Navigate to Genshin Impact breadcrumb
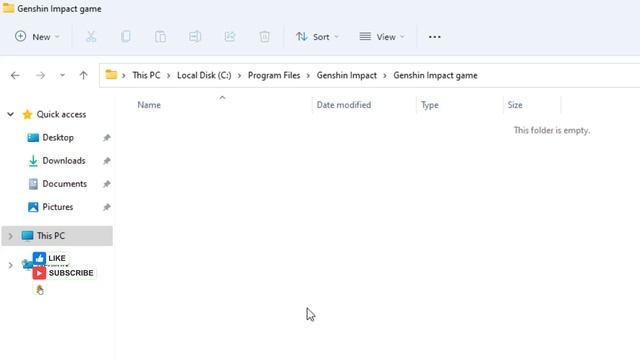This screenshot has width=640, height=360. 347,76
